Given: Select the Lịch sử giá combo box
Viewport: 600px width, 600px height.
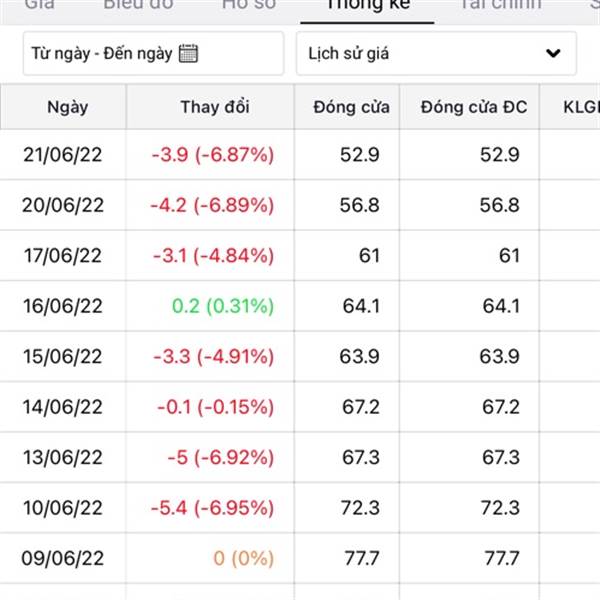Looking at the screenshot, I should click(436, 53).
